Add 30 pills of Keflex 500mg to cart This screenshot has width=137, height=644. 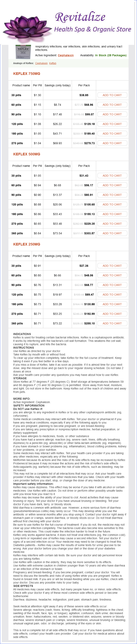[x=112, y=176]
